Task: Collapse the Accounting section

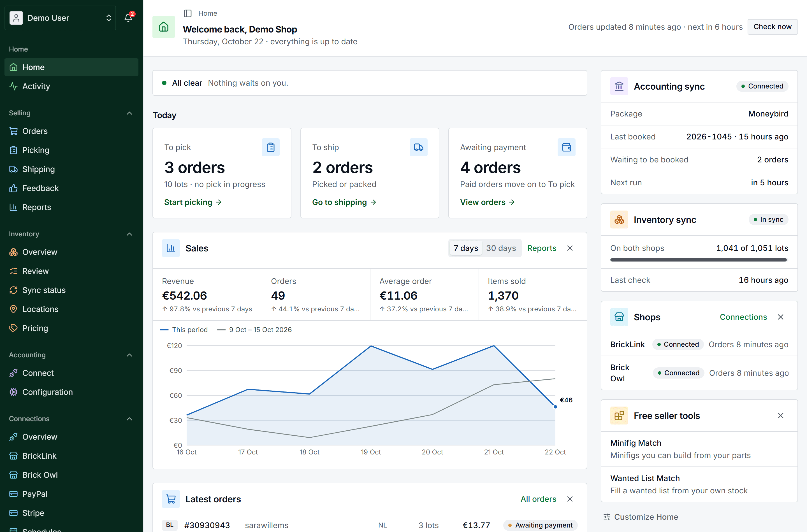Action: point(129,355)
